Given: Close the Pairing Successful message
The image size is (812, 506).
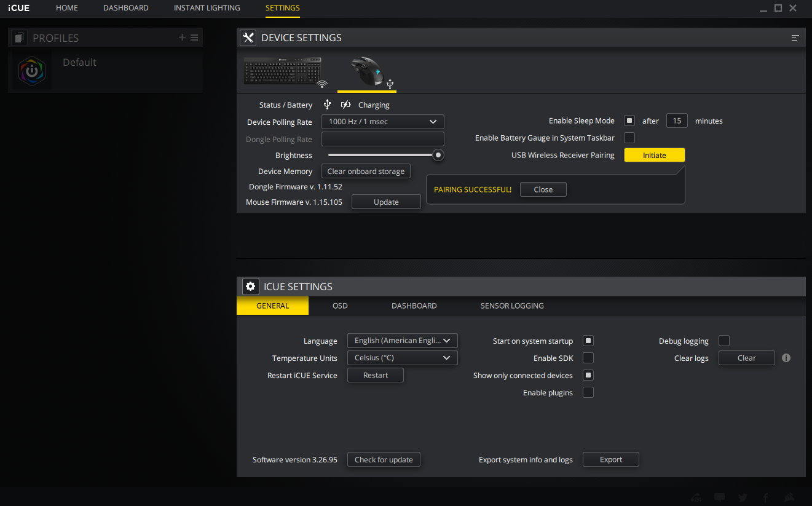Looking at the screenshot, I should point(543,189).
